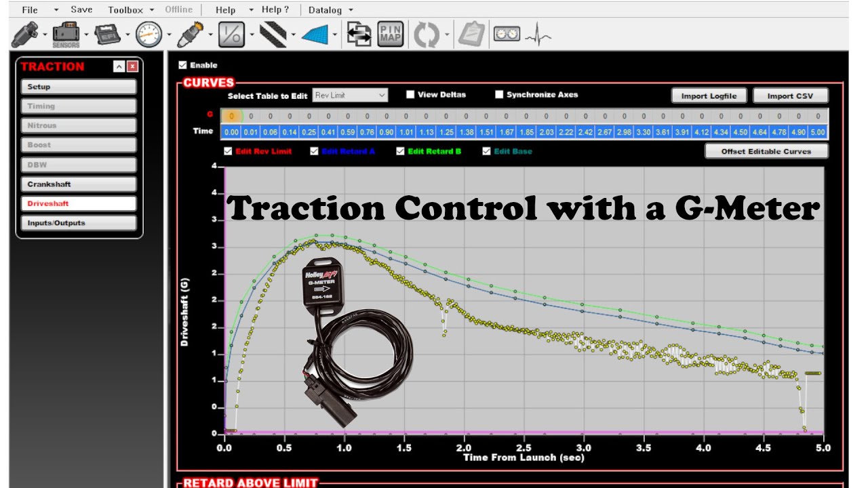Image resolution: width=868 pixels, height=488 pixels.
Task: Toggle the Edit Retard A checkbox
Action: [314, 151]
